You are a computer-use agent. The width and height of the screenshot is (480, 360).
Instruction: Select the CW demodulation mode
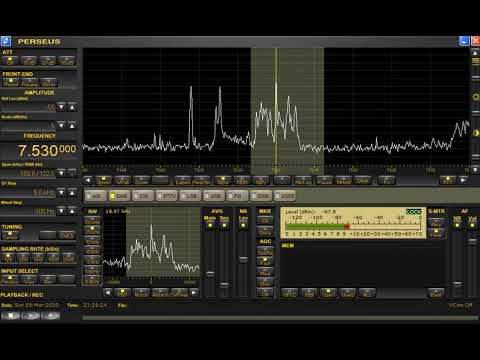[x=143, y=196]
